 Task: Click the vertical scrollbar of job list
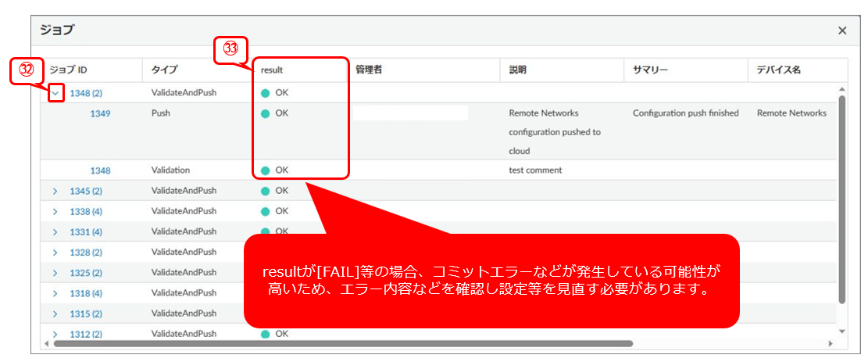click(841, 195)
